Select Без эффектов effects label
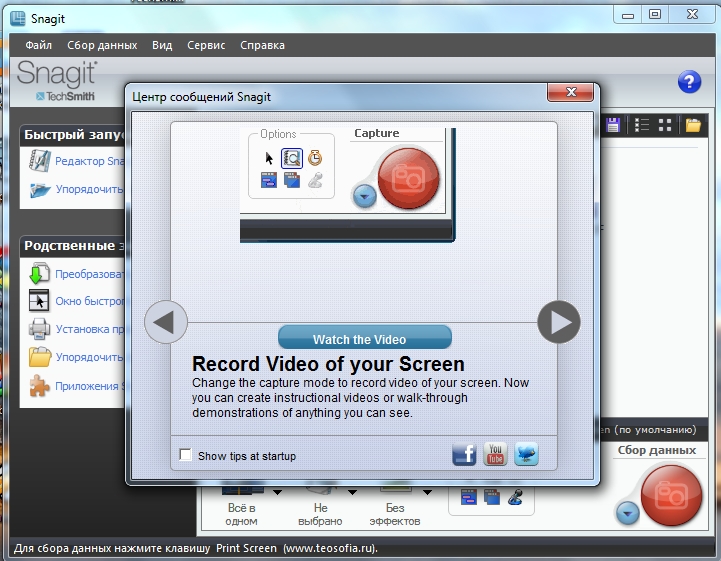Image resolution: width=721 pixels, height=561 pixels. pos(395,515)
